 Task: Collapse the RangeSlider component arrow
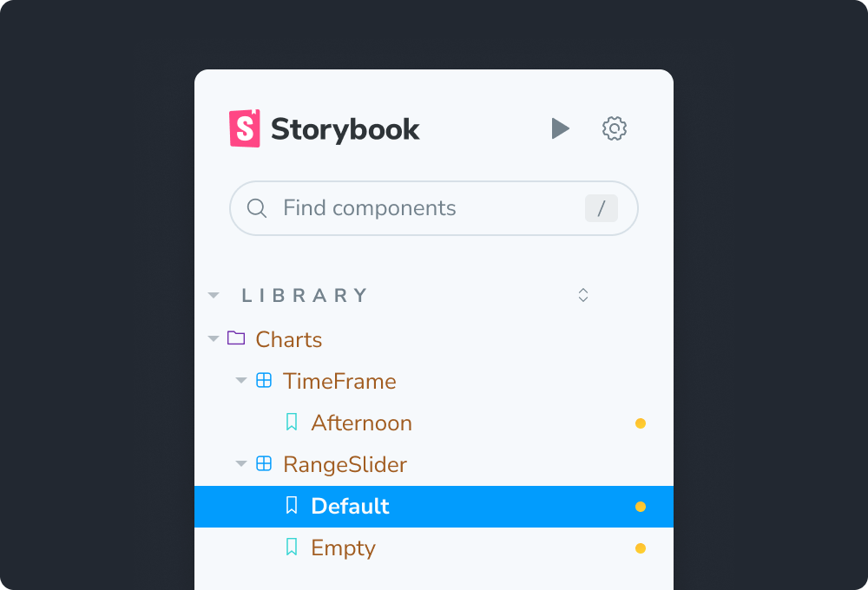coord(241,464)
